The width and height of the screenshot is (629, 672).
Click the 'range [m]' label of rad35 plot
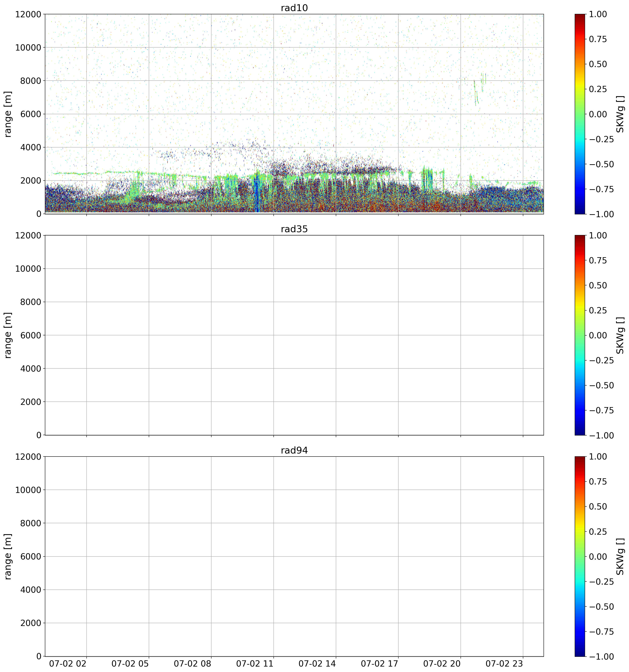tap(8, 335)
